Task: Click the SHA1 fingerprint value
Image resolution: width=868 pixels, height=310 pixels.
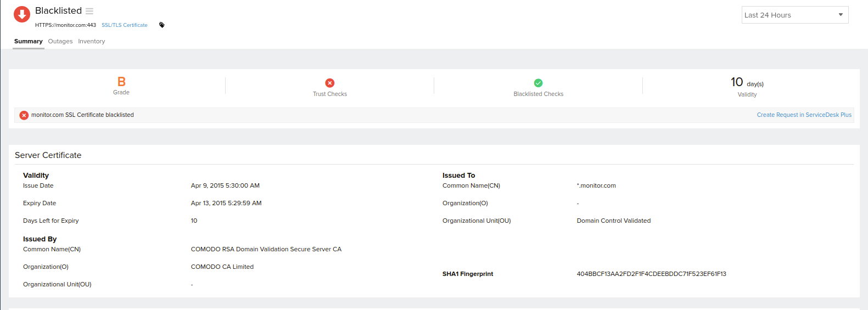Action: (x=651, y=274)
